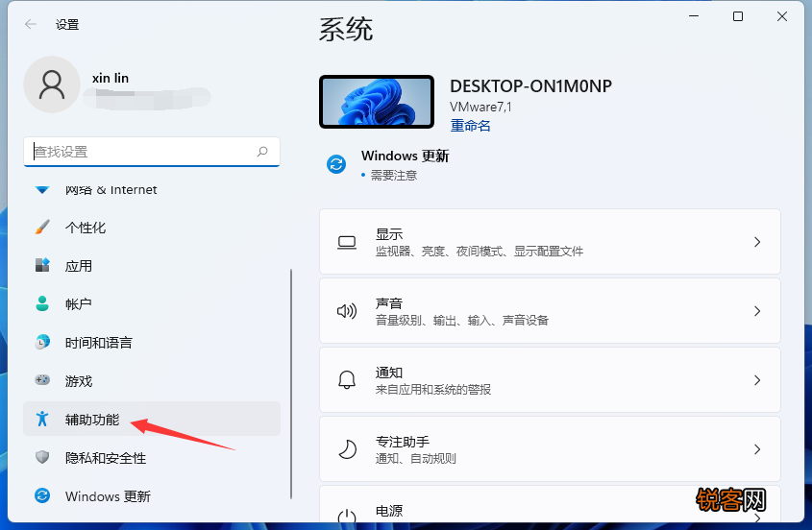812x530 pixels.
Task: Open 应用 in the sidebar
Action: [x=152, y=266]
